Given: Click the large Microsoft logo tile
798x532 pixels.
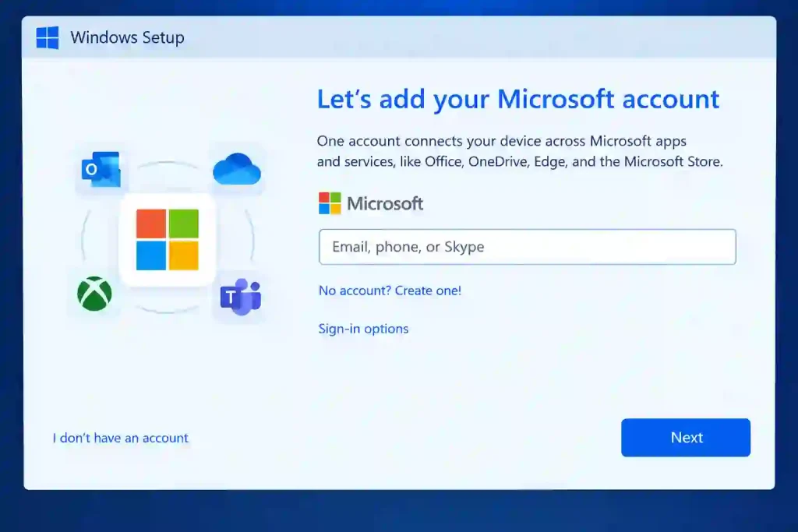Looking at the screenshot, I should click(168, 240).
